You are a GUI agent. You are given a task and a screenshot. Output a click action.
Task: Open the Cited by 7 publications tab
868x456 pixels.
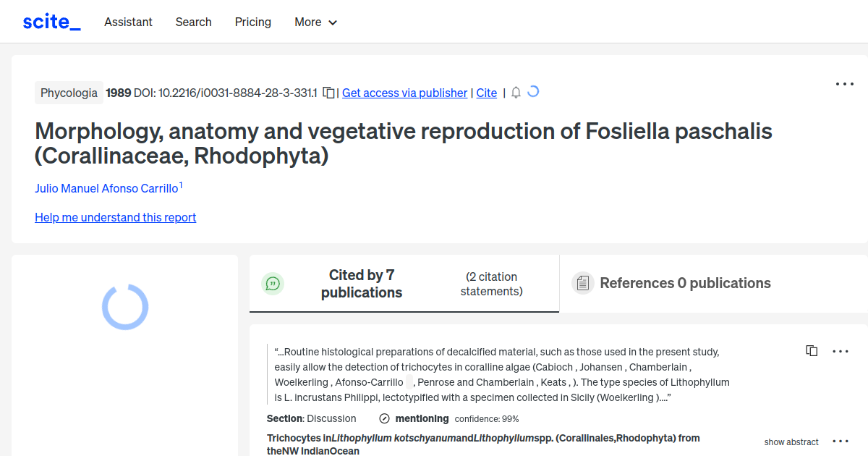(362, 283)
